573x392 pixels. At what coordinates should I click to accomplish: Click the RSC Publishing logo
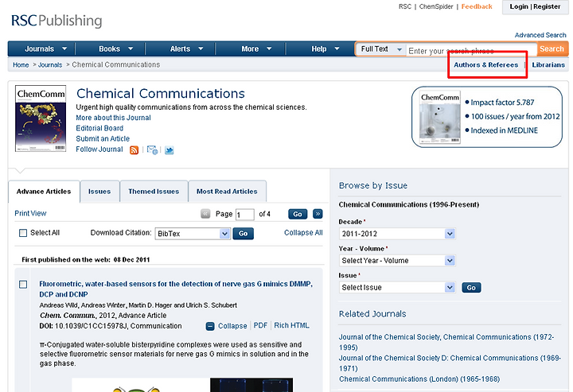(57, 21)
